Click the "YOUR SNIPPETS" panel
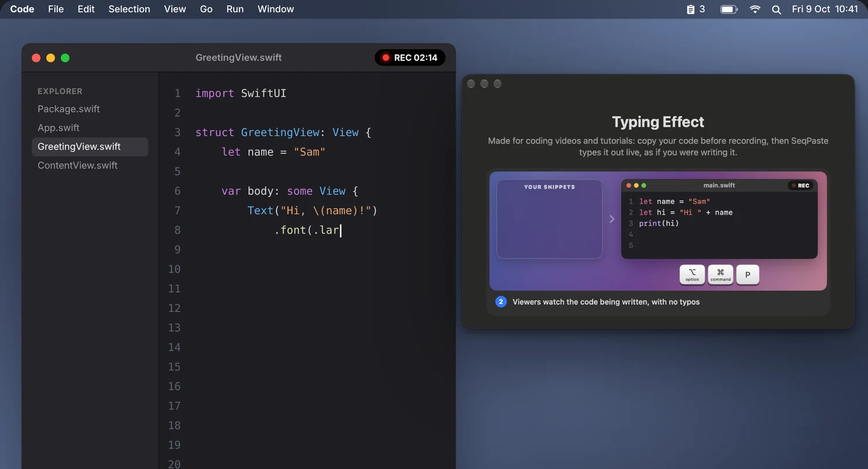The width and height of the screenshot is (868, 469). 549,219
